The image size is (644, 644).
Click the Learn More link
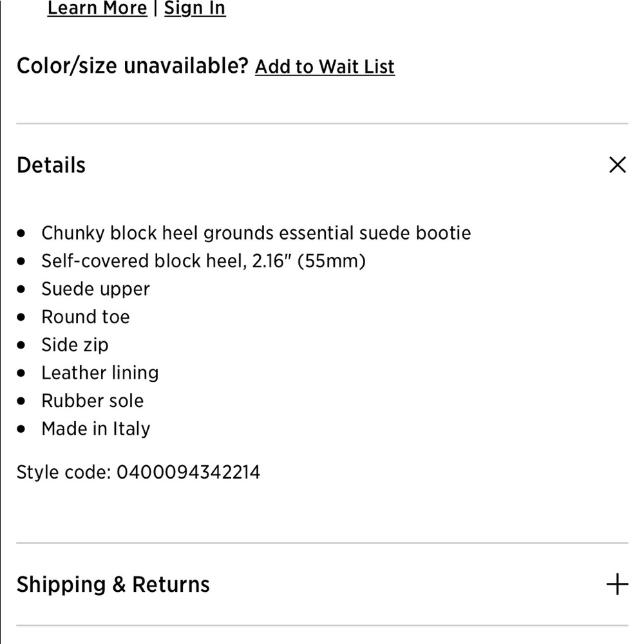97,8
